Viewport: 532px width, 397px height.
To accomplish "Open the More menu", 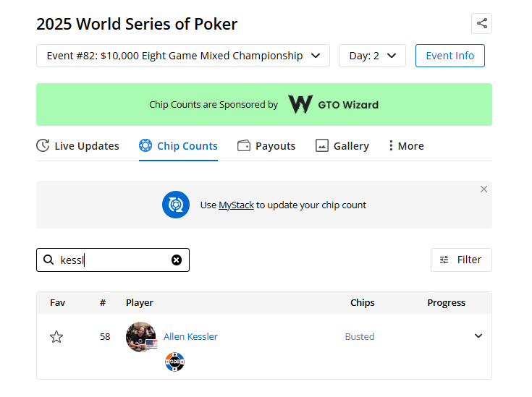I will coord(405,146).
